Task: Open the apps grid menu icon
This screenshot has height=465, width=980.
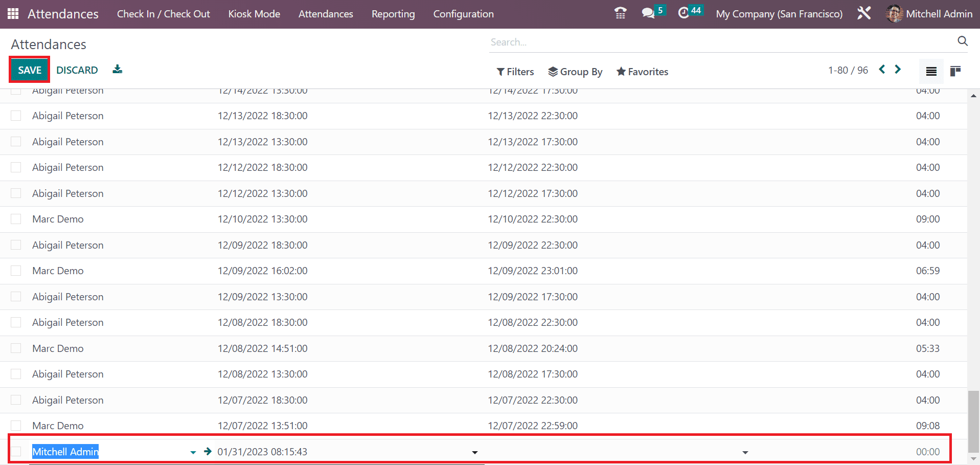Action: point(13,14)
